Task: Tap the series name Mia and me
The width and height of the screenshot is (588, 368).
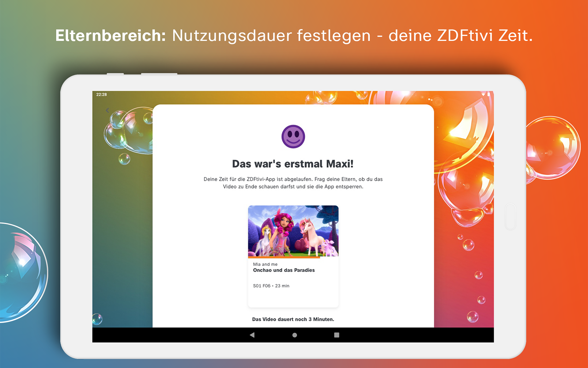Action: [265, 264]
